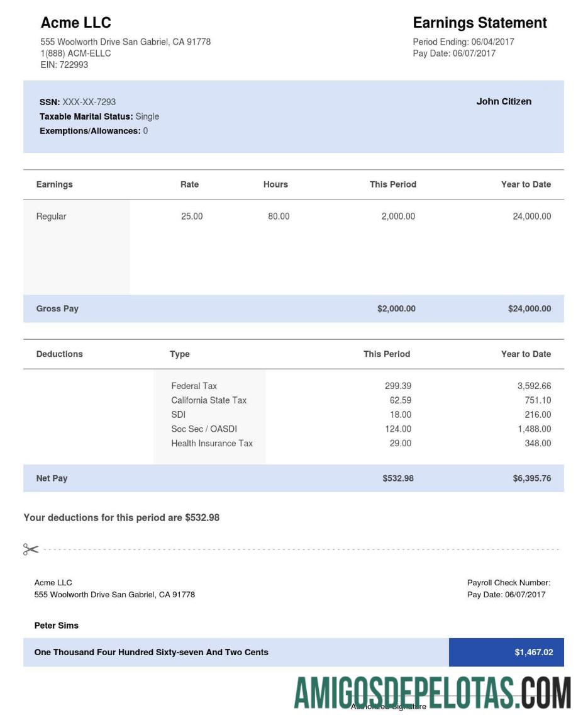Click the Period Ending date 06/04/2017
Screen dimensions: 588x725
[x=492, y=42]
